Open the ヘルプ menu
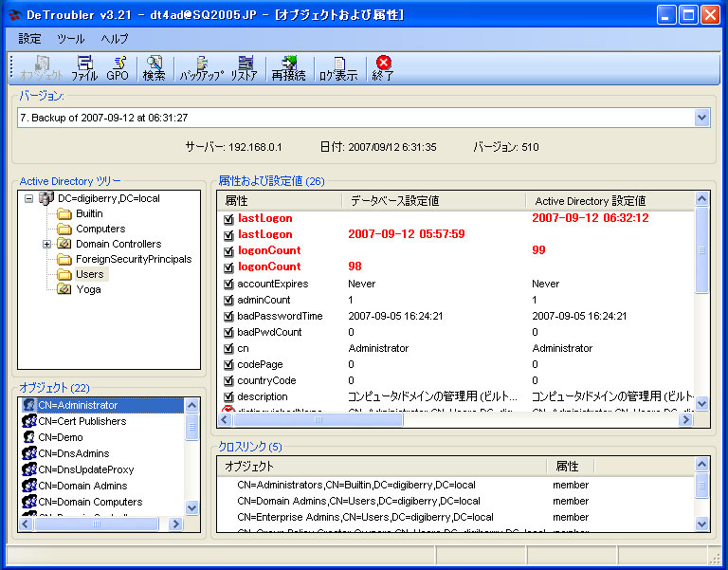The height and width of the screenshot is (570, 728). [x=114, y=39]
